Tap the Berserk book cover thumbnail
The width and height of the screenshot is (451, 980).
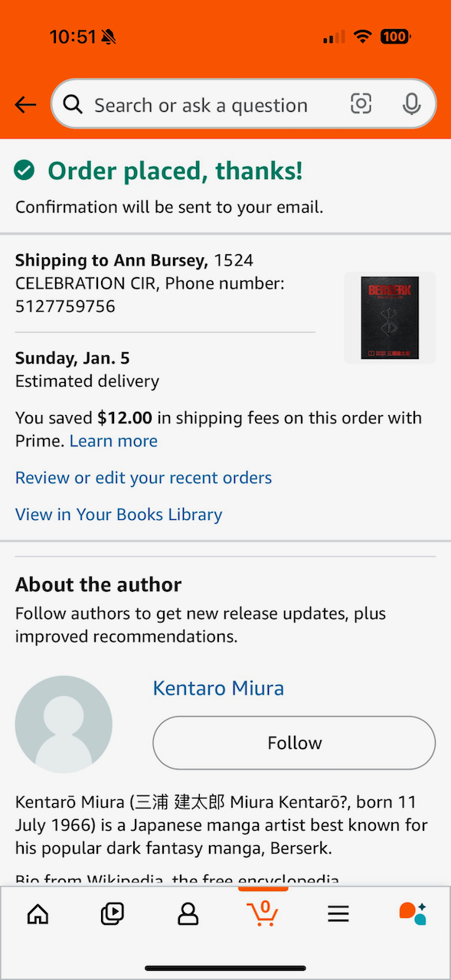(x=390, y=318)
